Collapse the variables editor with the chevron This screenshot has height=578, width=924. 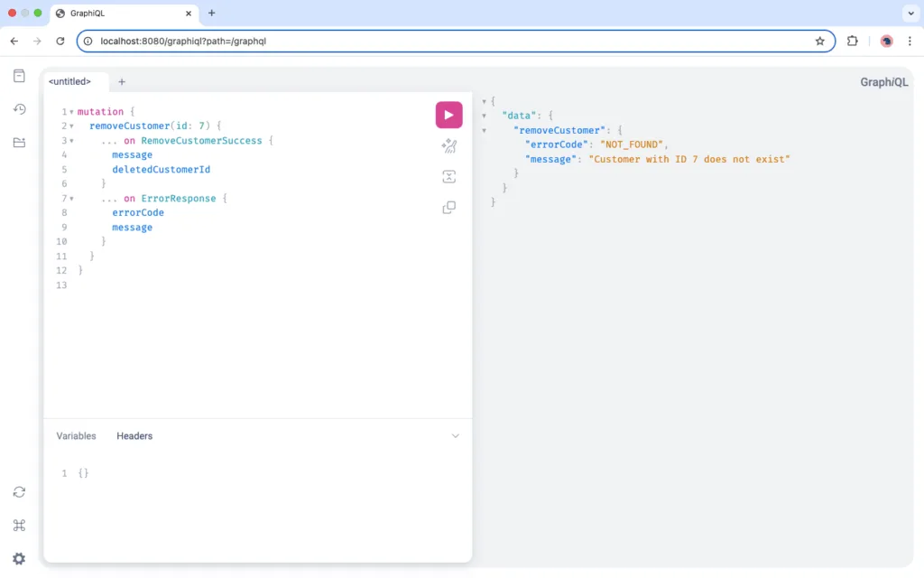(x=455, y=436)
